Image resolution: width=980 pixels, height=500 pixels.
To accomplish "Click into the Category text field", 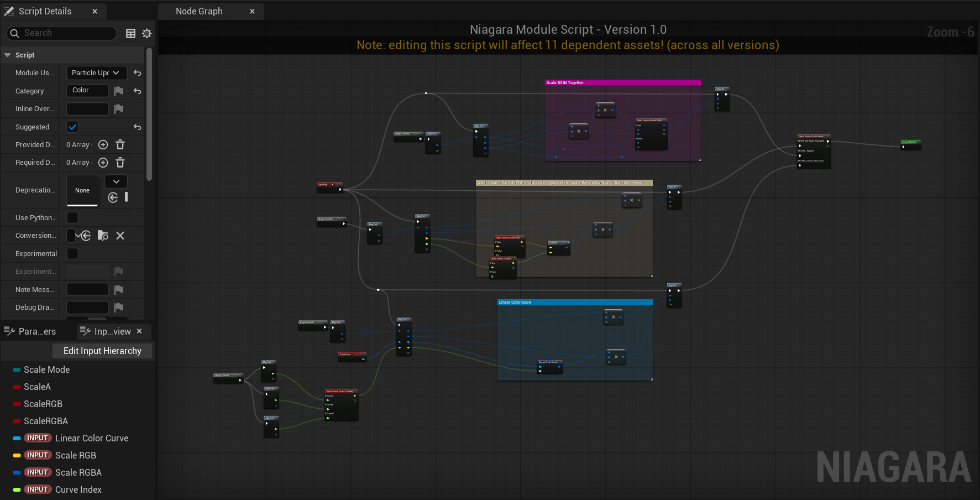I will tap(87, 90).
